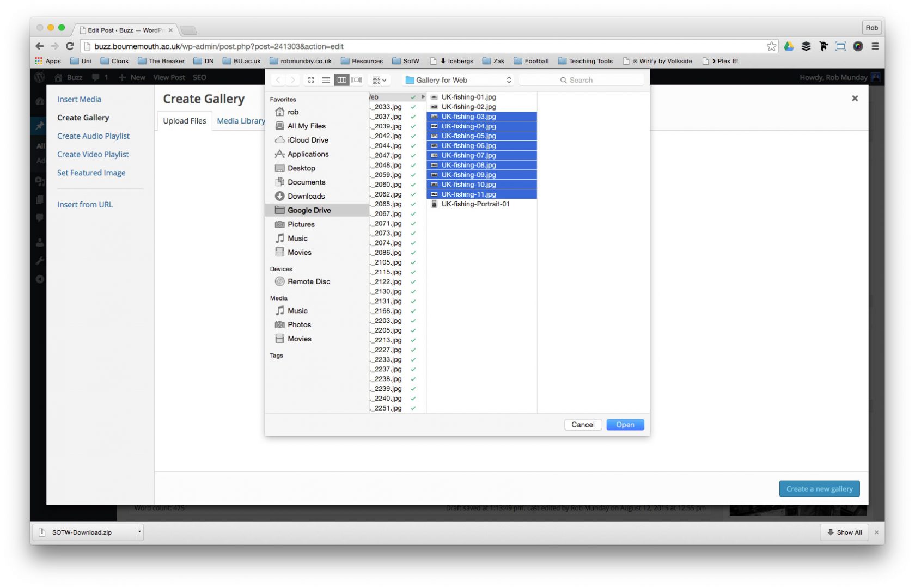
Task: Click Open button in file dialog
Action: tap(625, 425)
